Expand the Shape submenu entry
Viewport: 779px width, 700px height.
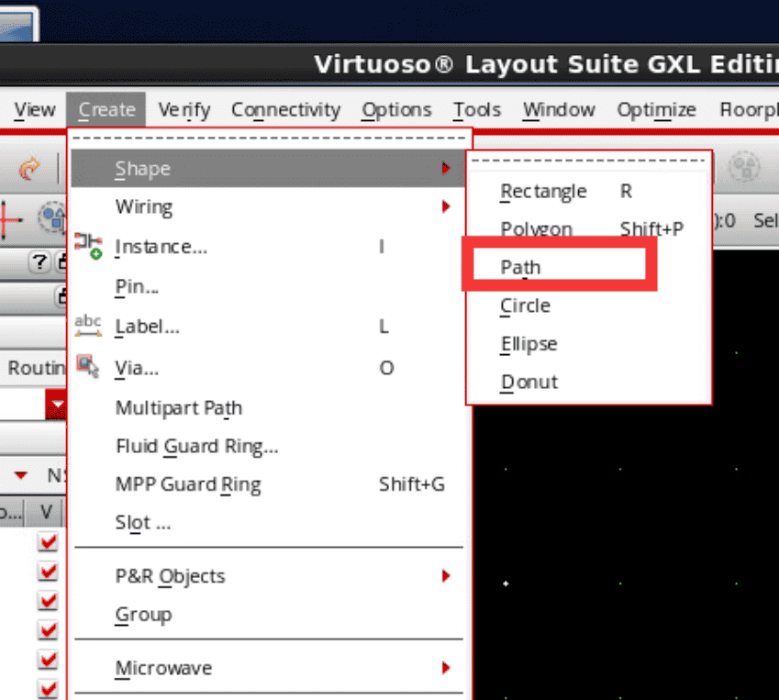[267, 169]
